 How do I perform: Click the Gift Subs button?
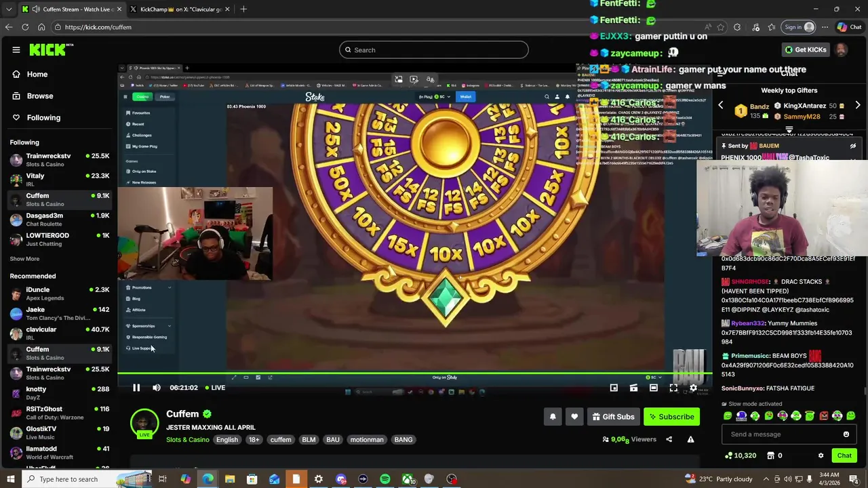[x=612, y=417]
